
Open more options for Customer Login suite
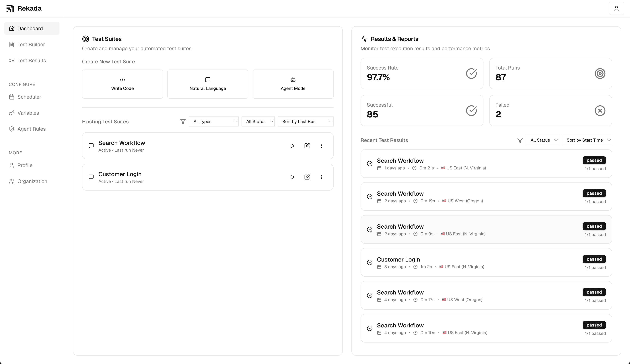(322, 177)
